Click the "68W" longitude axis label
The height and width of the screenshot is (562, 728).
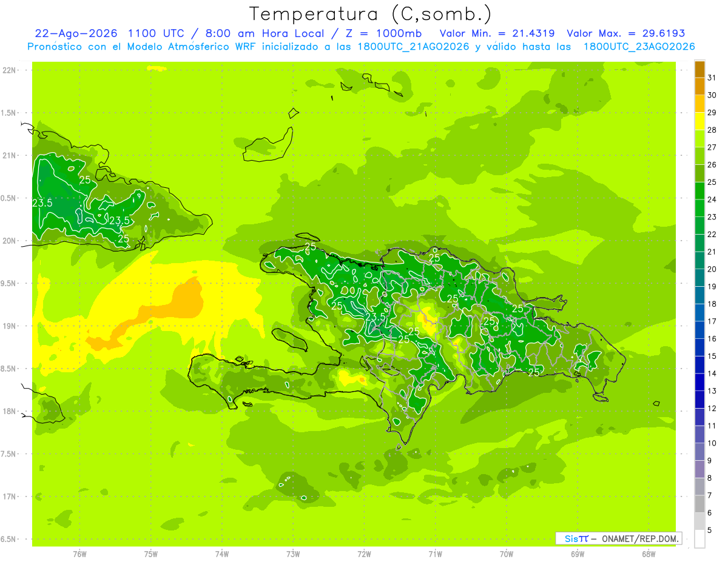tap(648, 554)
